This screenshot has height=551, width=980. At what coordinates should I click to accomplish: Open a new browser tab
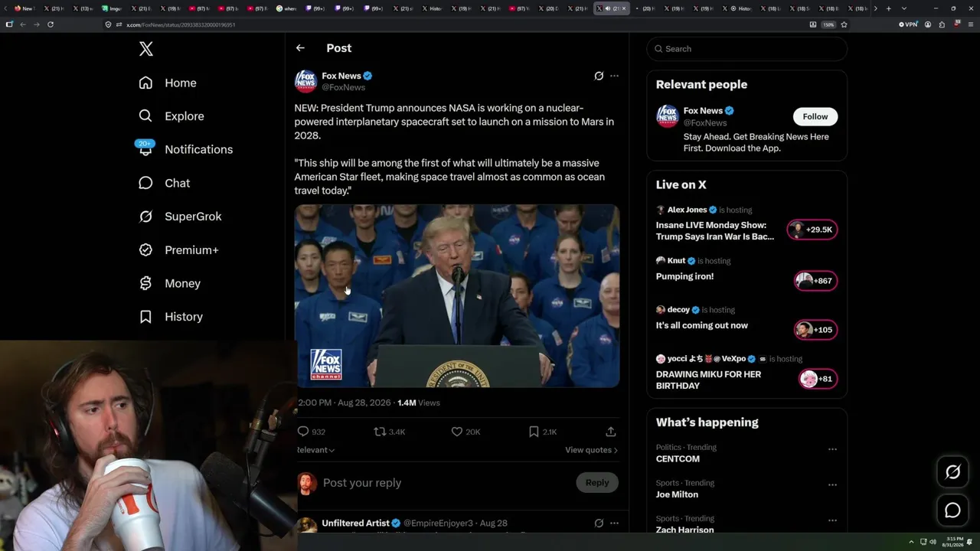[x=888, y=8]
